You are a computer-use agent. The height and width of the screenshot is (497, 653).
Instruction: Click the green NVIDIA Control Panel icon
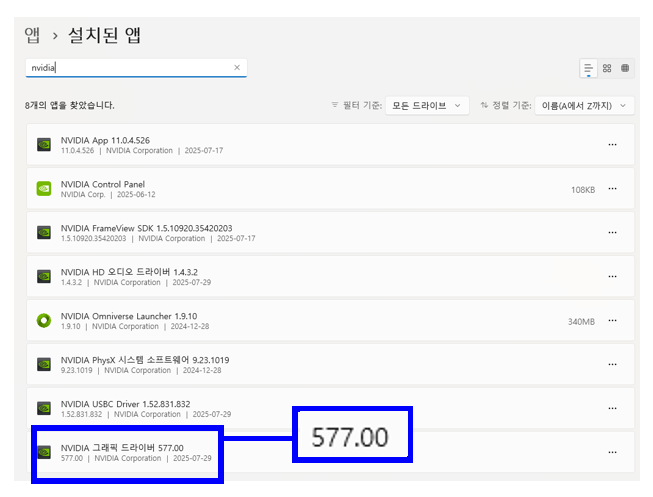point(43,188)
